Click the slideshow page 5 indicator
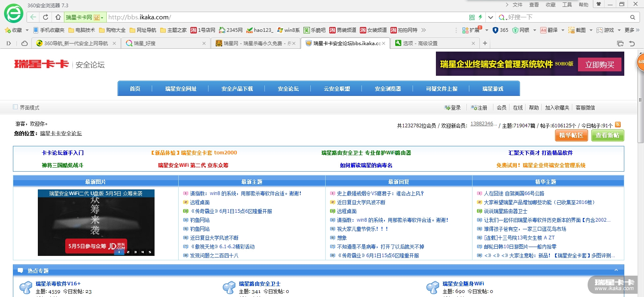This screenshot has width=644, height=297. pyautogui.click(x=150, y=252)
